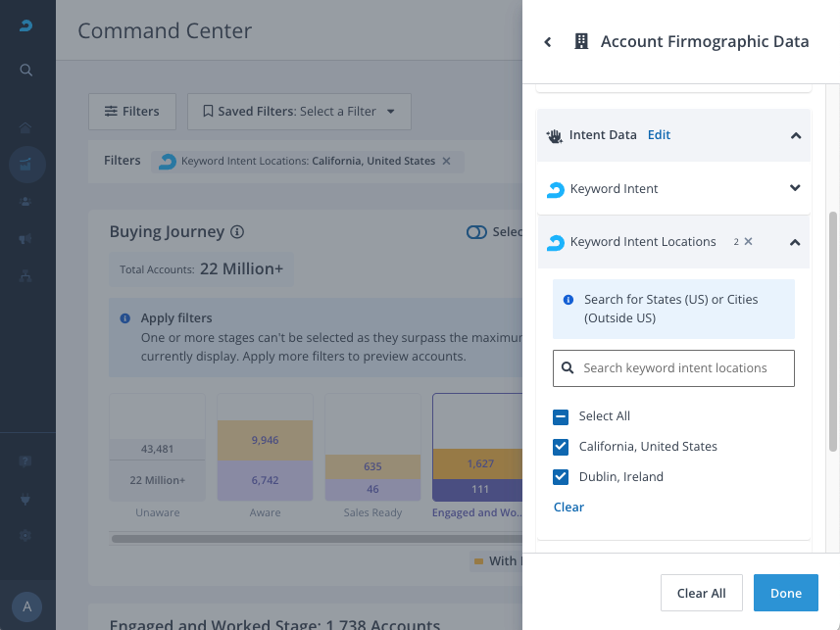Collapse the Keyword Intent Locations section
Image resolution: width=840 pixels, height=630 pixels.
(795, 242)
